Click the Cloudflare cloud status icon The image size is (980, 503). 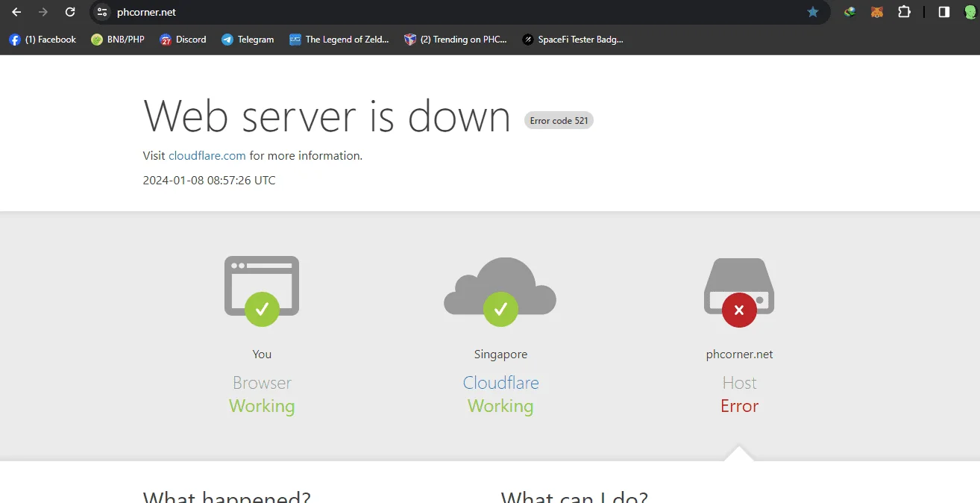pos(500,291)
